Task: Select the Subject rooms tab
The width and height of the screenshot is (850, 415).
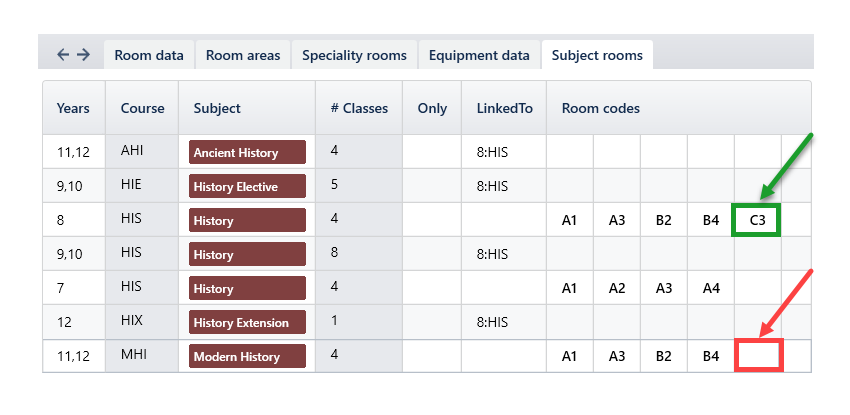Action: [x=597, y=55]
